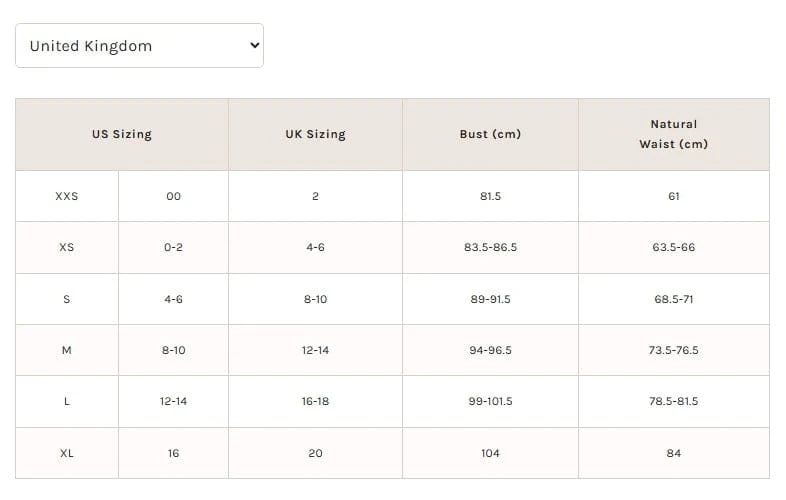Click the US Sizing column header
This screenshot has height=500, width=786.
122,134
